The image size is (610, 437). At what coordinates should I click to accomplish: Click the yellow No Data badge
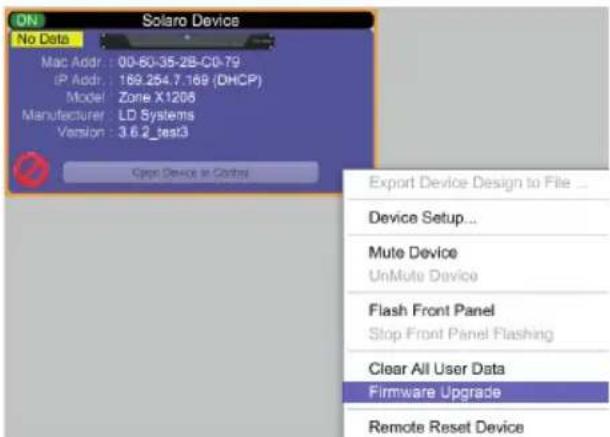coord(47,39)
